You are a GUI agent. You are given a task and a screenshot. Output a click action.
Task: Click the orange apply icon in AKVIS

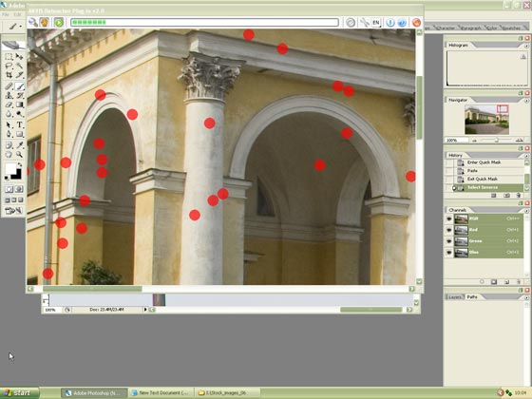(x=416, y=23)
